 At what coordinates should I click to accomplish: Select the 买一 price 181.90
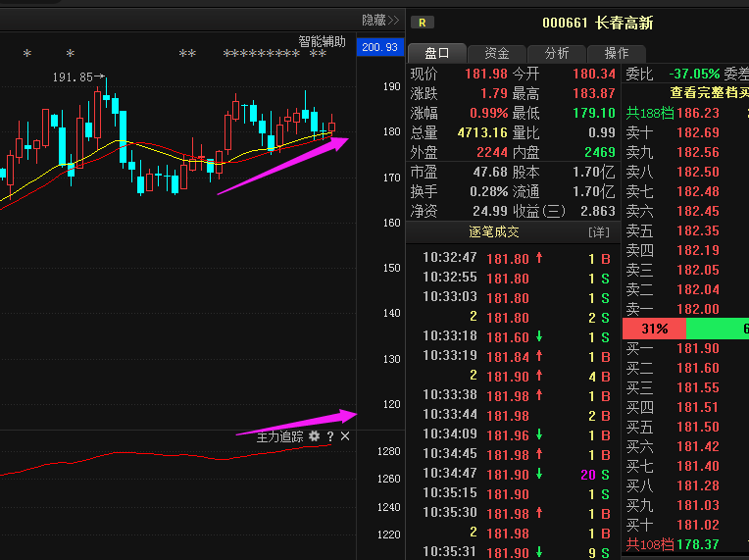(x=698, y=348)
